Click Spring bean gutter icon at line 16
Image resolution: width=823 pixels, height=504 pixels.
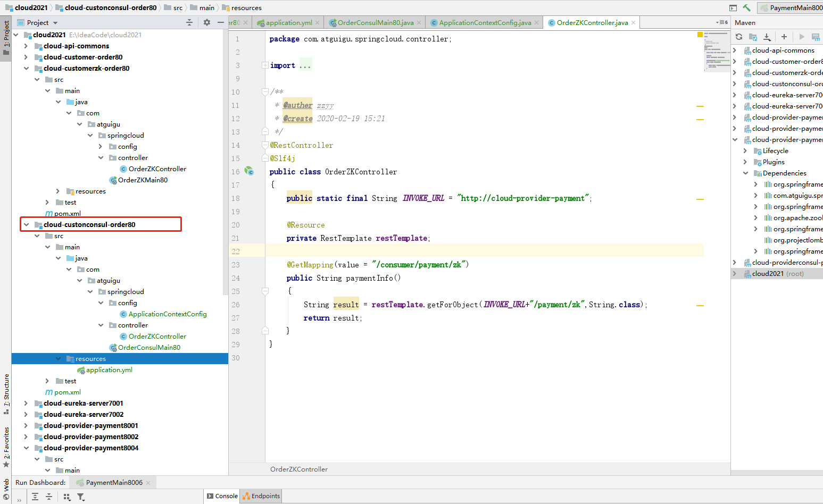[x=249, y=171]
